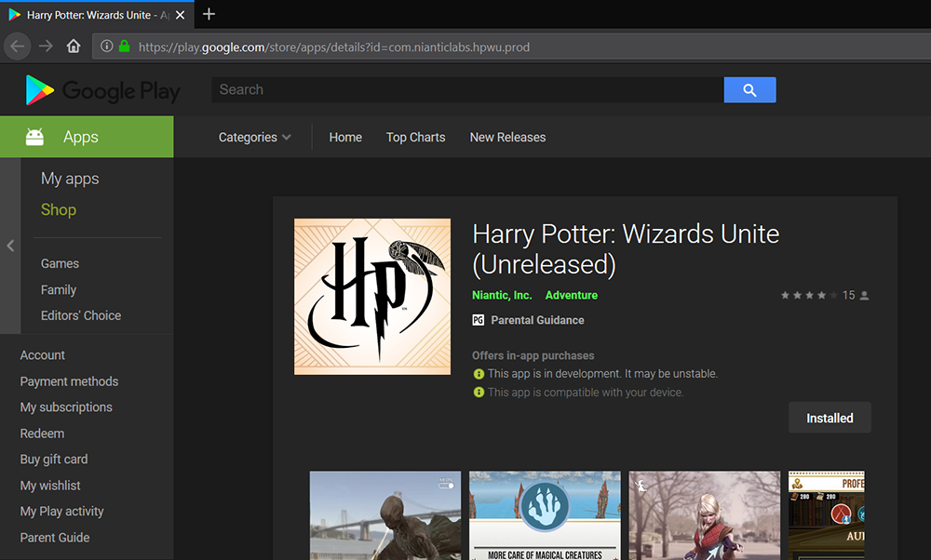
Task: Open a new browser tab
Action: 209,14
